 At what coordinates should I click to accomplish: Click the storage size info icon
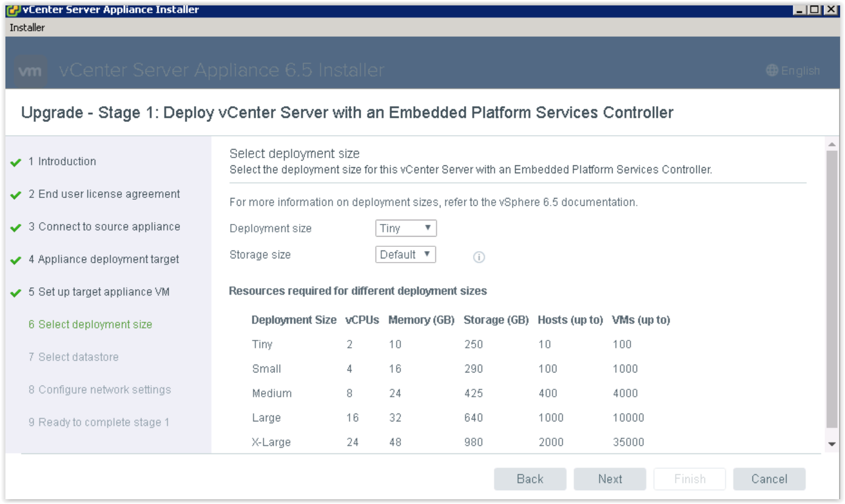click(x=479, y=257)
